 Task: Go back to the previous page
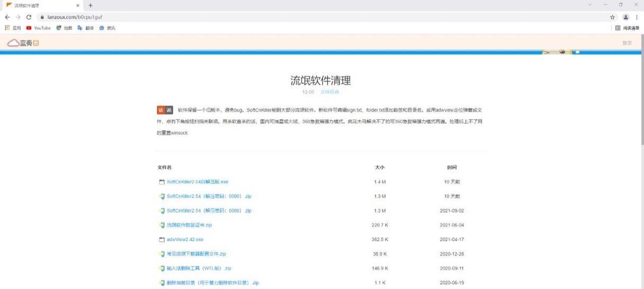click(7, 17)
